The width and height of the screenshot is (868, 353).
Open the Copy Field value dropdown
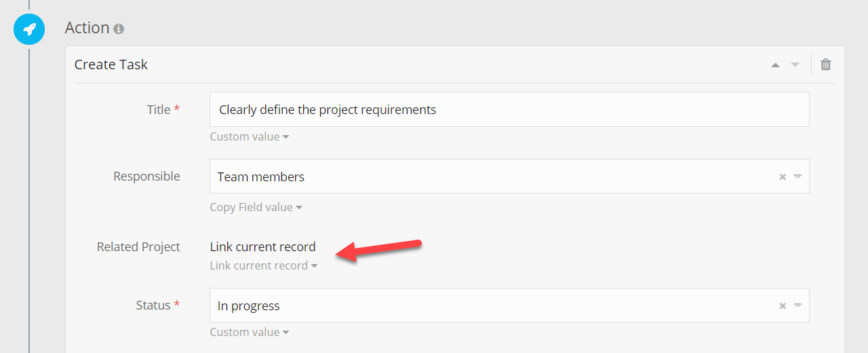tap(256, 207)
